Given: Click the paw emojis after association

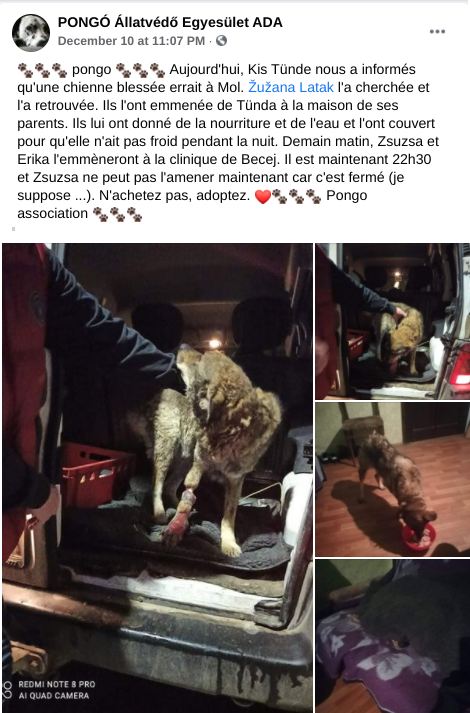Looking at the screenshot, I should 117,214.
